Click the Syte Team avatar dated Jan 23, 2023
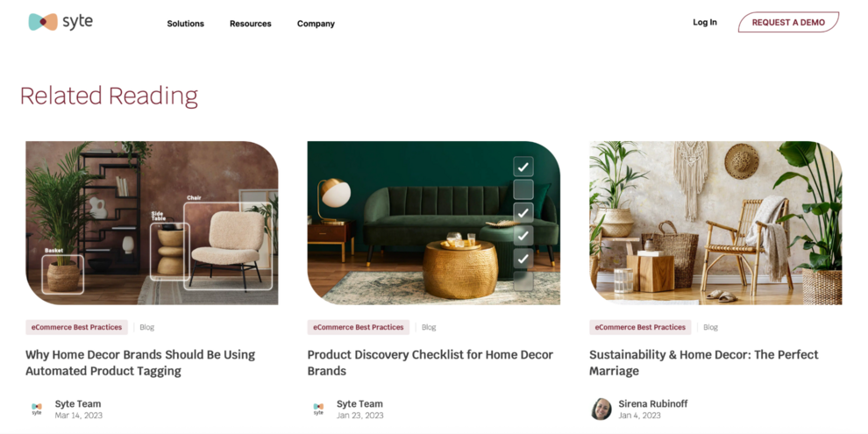 point(318,409)
